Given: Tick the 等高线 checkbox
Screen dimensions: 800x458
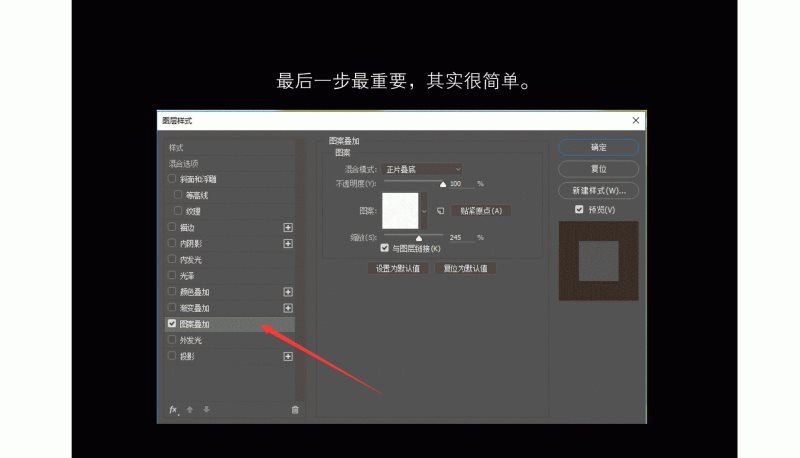Looking at the screenshot, I should 178,195.
